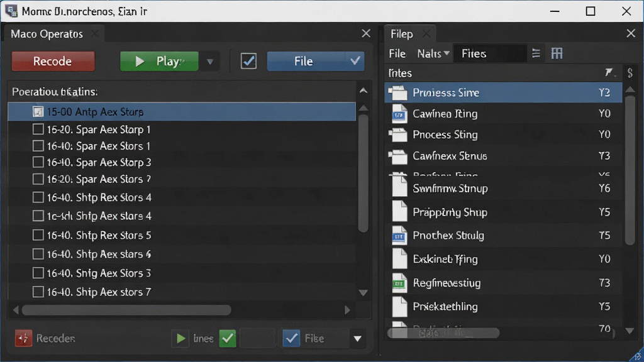Check the box for 16-20. Spar Aex Starp 1

(x=38, y=129)
